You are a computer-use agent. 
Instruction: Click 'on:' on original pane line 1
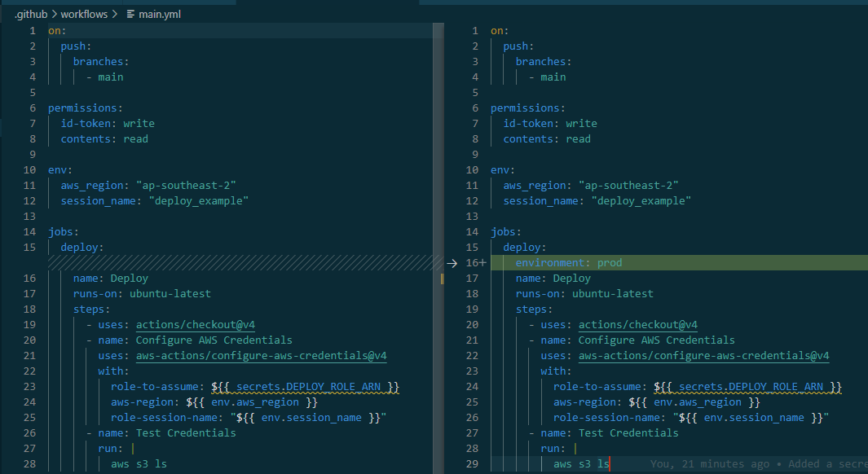pyautogui.click(x=57, y=30)
